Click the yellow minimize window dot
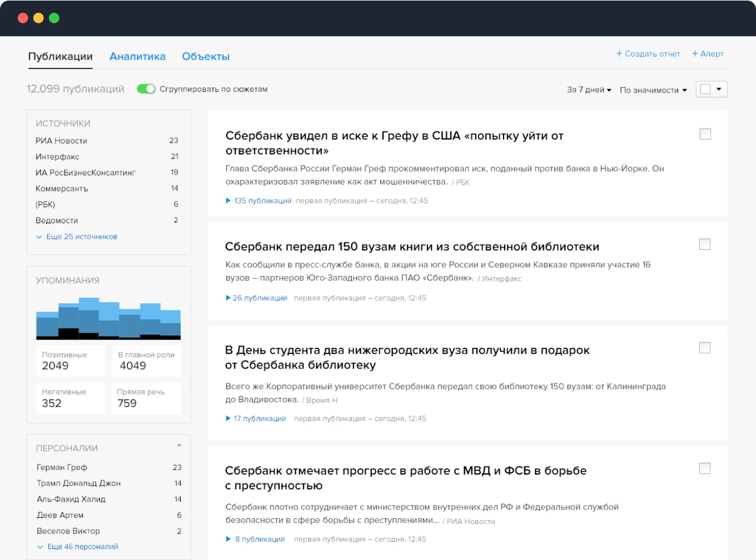 coord(38,18)
